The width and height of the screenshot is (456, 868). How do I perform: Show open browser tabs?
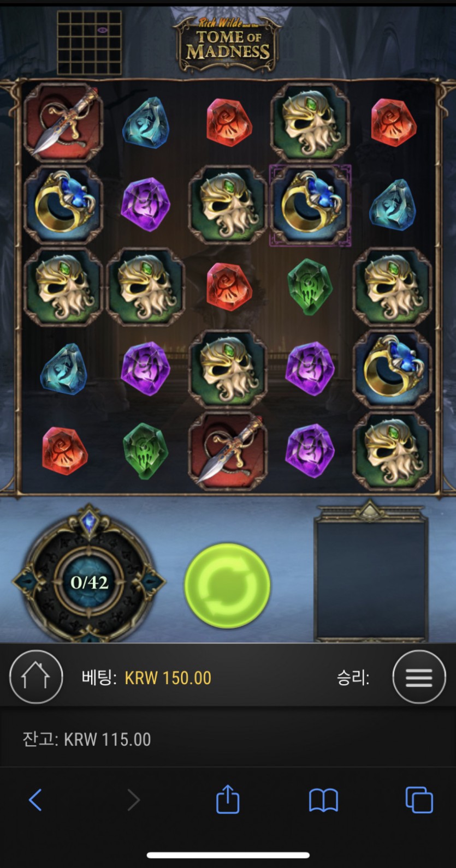click(419, 800)
